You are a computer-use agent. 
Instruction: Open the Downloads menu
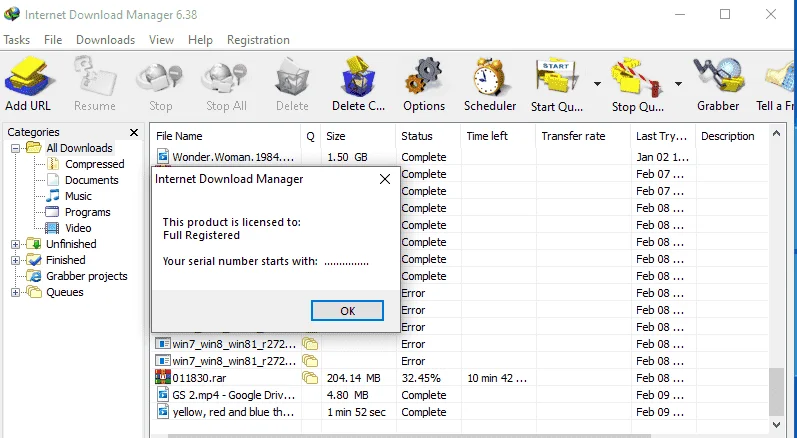[x=106, y=40]
